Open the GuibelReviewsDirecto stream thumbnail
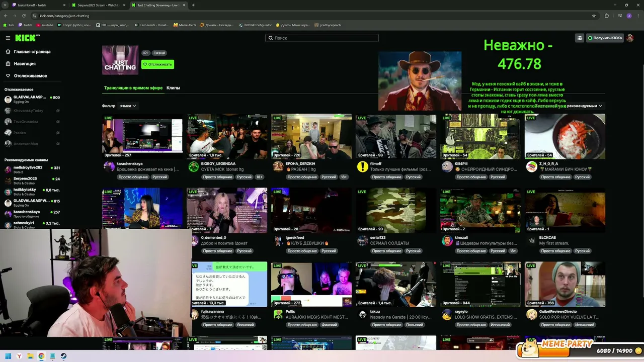The width and height of the screenshot is (644, 362). 565,284
